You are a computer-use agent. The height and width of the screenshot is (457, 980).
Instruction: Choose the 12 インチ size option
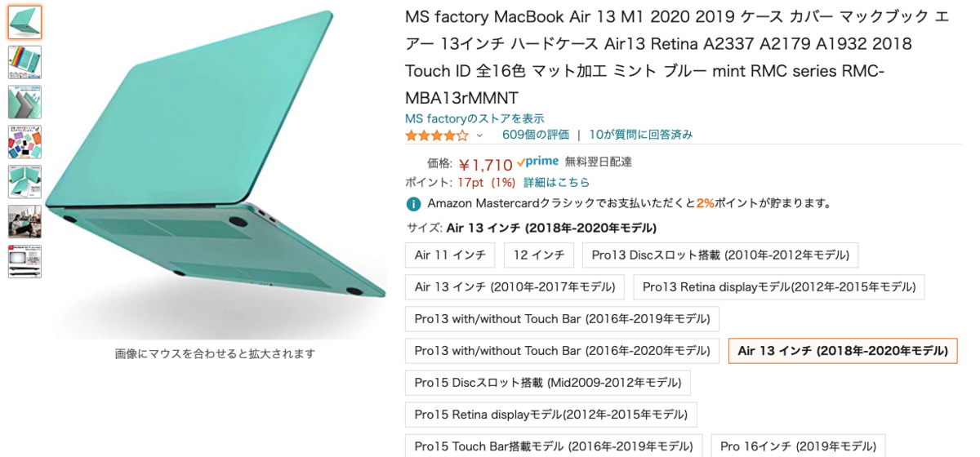click(x=539, y=255)
